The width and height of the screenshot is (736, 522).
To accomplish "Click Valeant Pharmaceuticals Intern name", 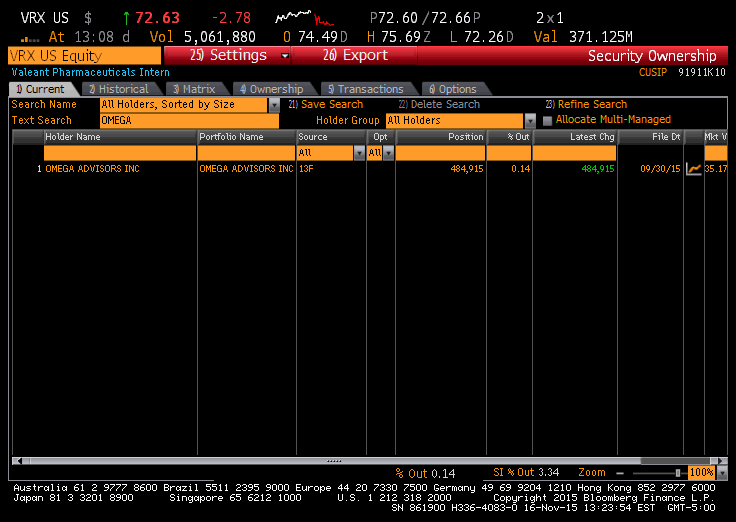I will [x=91, y=72].
